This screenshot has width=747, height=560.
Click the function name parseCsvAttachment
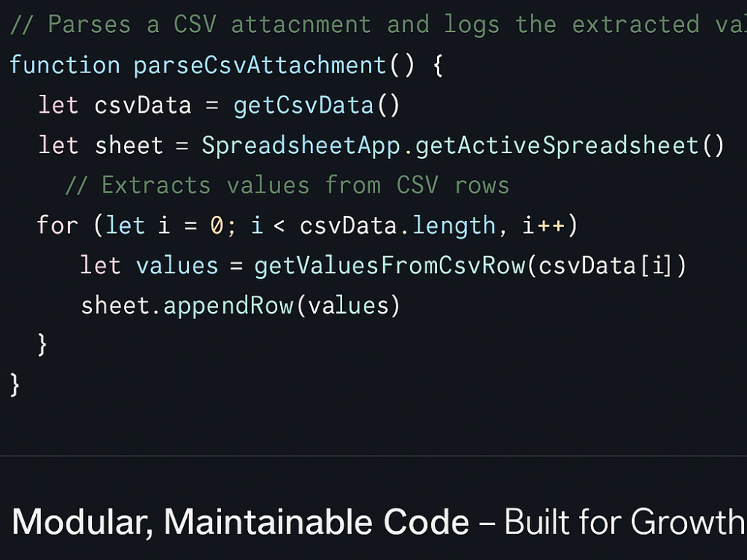click(260, 65)
